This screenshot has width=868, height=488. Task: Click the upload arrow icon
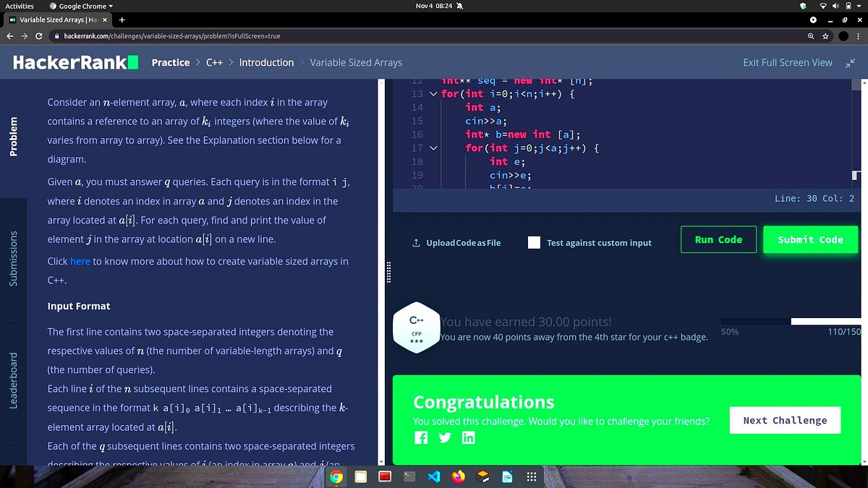pyautogui.click(x=416, y=243)
